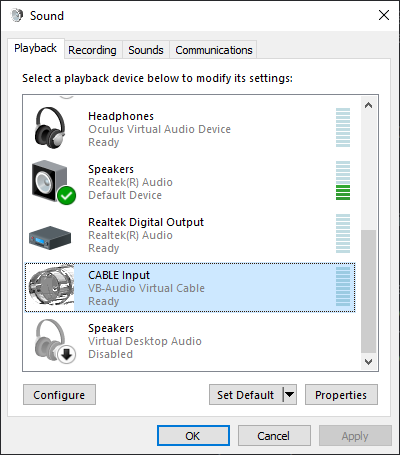Click the device list scrollbar thumb

pyautogui.click(x=368, y=291)
